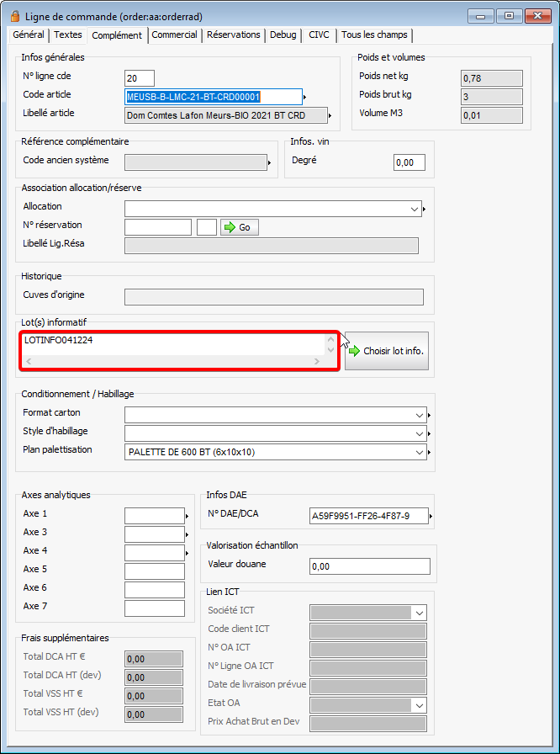Open the Réservations tab
The height and width of the screenshot is (754, 560).
[x=233, y=35]
